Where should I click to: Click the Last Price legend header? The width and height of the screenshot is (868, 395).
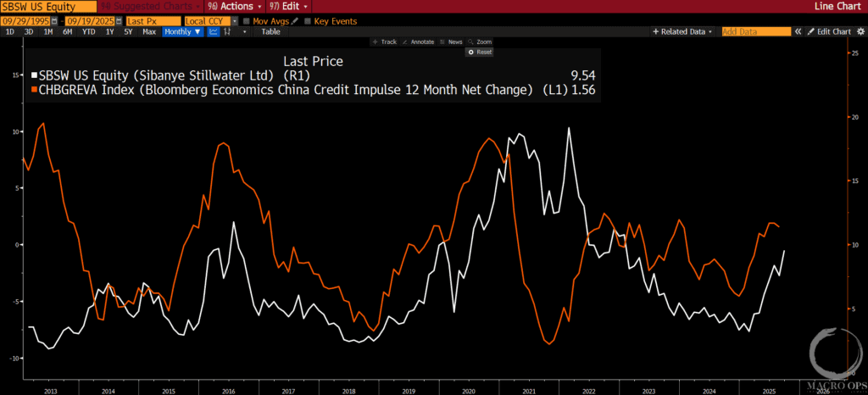pyautogui.click(x=314, y=61)
